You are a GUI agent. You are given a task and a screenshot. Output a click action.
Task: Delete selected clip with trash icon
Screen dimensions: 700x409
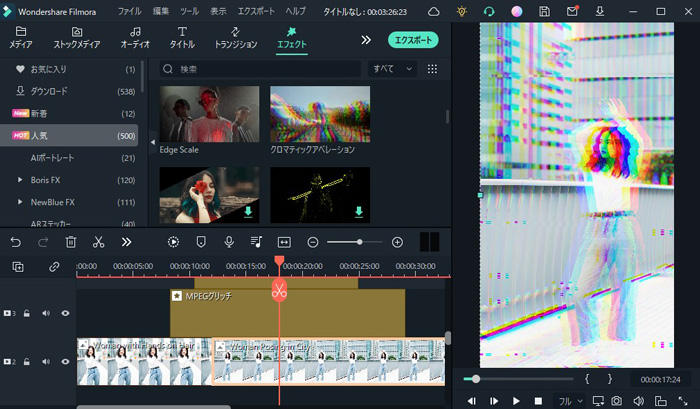[x=71, y=242]
